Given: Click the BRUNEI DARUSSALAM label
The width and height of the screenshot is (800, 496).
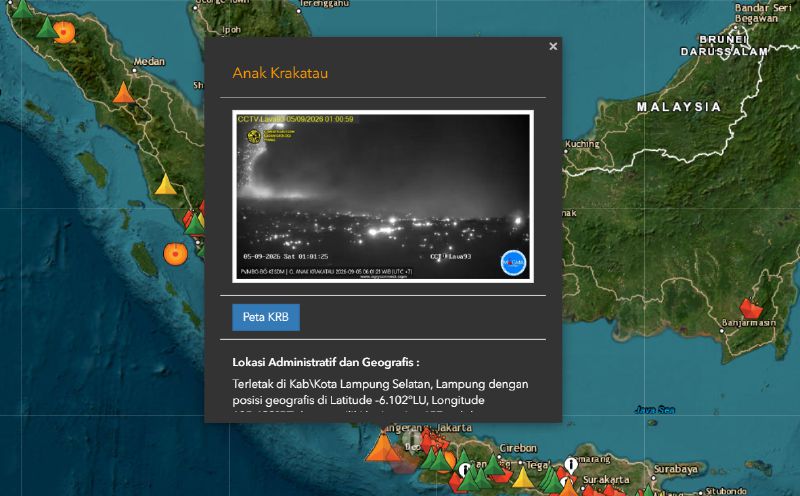Looking at the screenshot, I should click(x=724, y=45).
